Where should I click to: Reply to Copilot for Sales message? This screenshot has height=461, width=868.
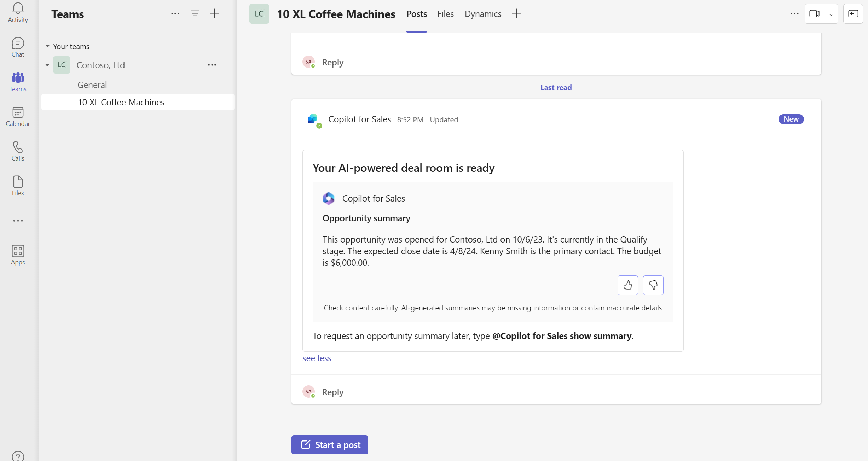[x=332, y=392]
